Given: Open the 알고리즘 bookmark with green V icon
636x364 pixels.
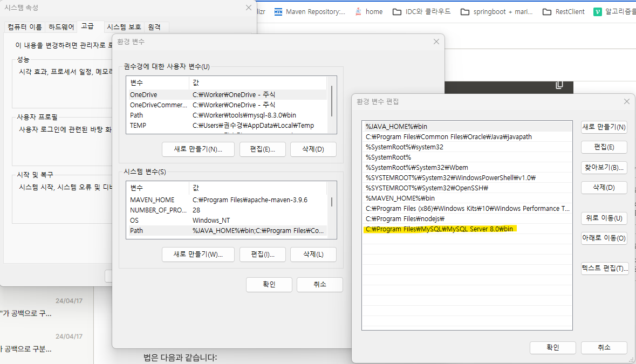Looking at the screenshot, I should pyautogui.click(x=614, y=12).
